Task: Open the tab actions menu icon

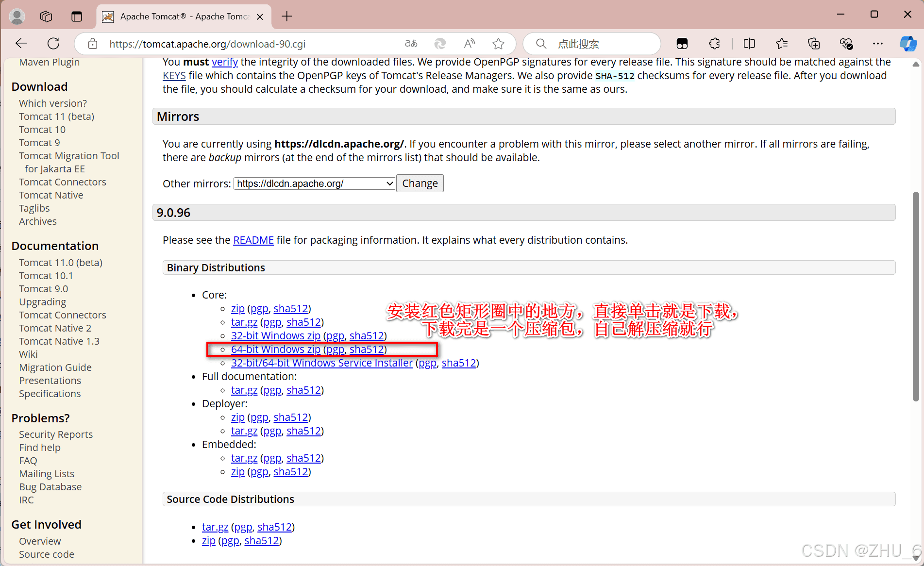Action: (77, 17)
